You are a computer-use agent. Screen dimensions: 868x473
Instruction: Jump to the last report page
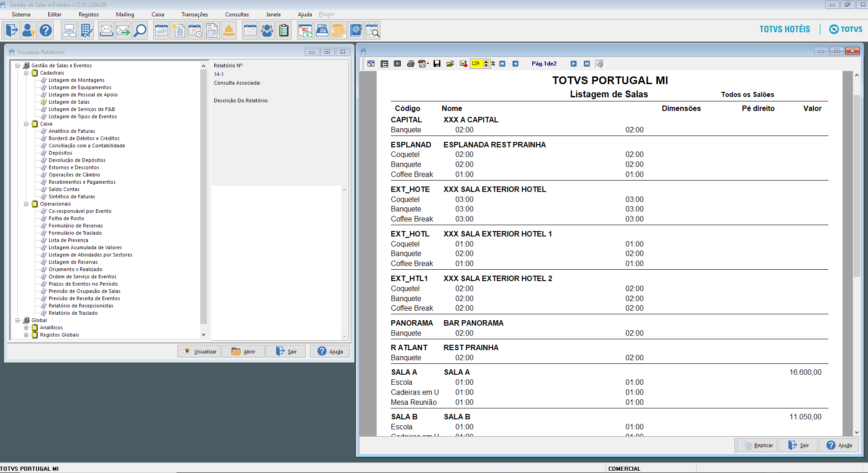587,64
